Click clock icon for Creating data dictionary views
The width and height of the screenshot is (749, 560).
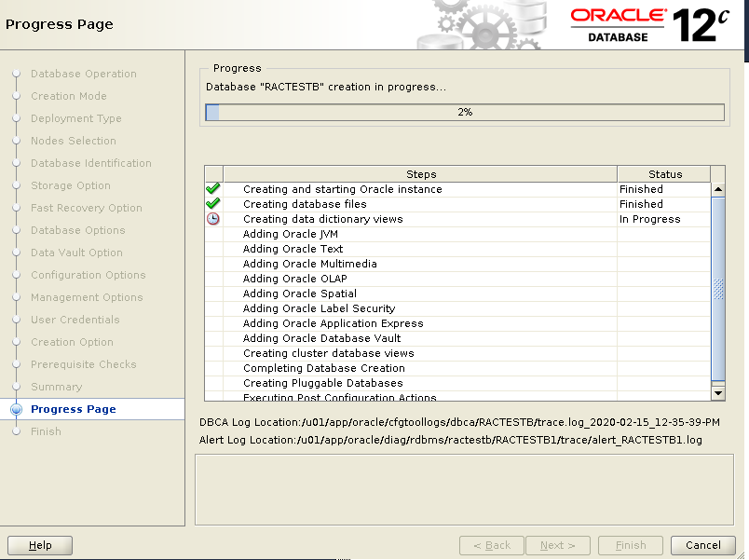click(x=213, y=219)
